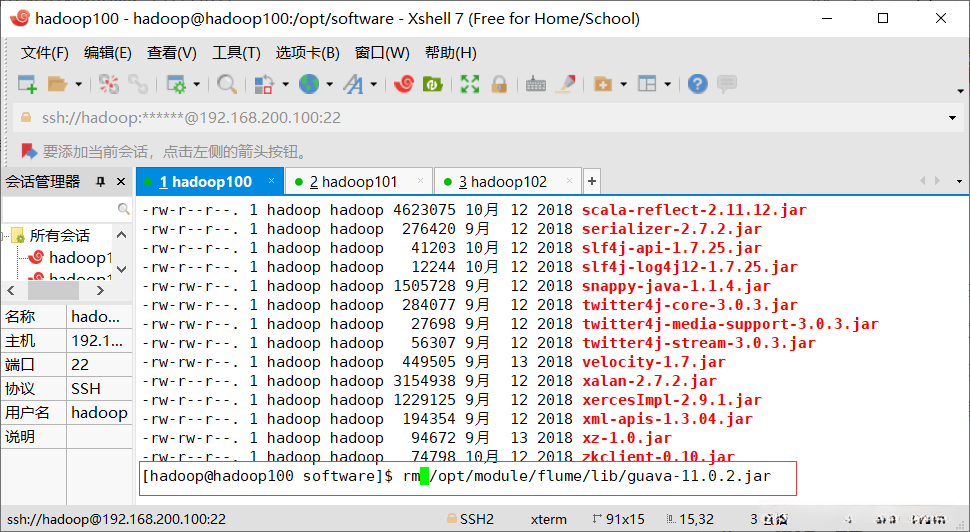Click the Font 'A' toolbar icon
The width and height of the screenshot is (970, 532).
click(x=353, y=84)
